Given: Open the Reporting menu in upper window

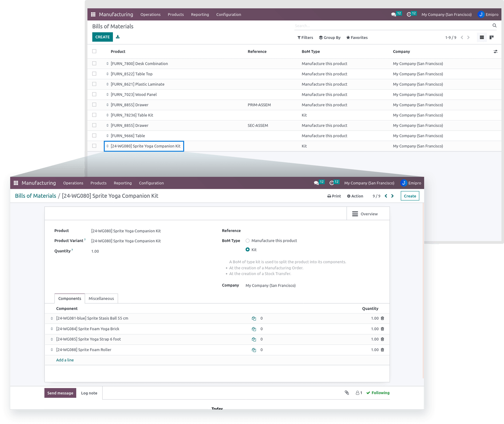Looking at the screenshot, I should click(200, 15).
